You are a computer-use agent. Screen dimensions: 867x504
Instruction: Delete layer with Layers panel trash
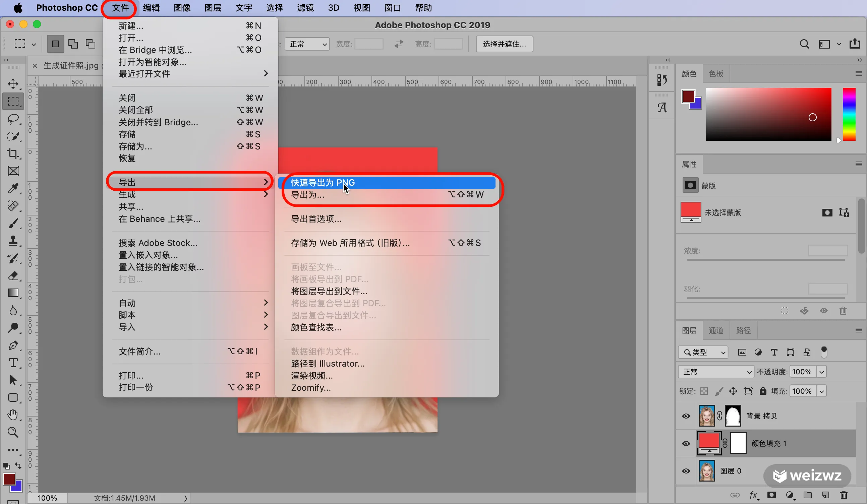click(844, 495)
